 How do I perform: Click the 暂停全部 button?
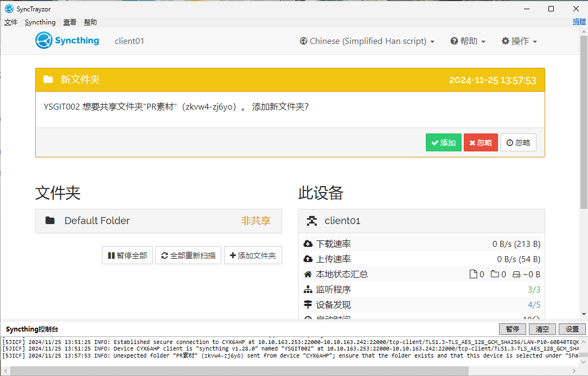(127, 256)
